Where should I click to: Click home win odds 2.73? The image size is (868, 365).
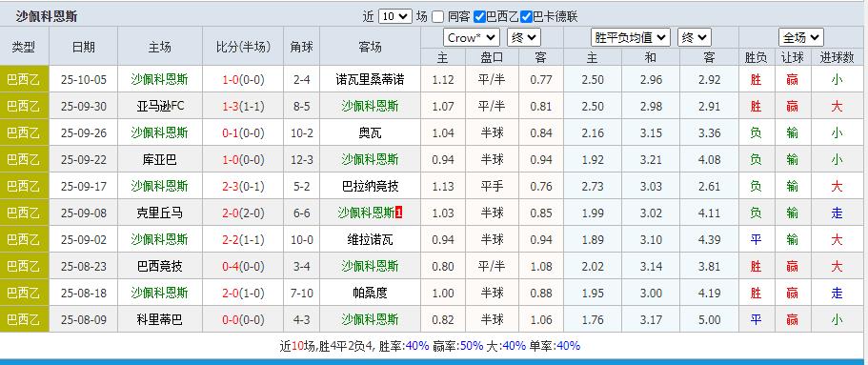[593, 186]
